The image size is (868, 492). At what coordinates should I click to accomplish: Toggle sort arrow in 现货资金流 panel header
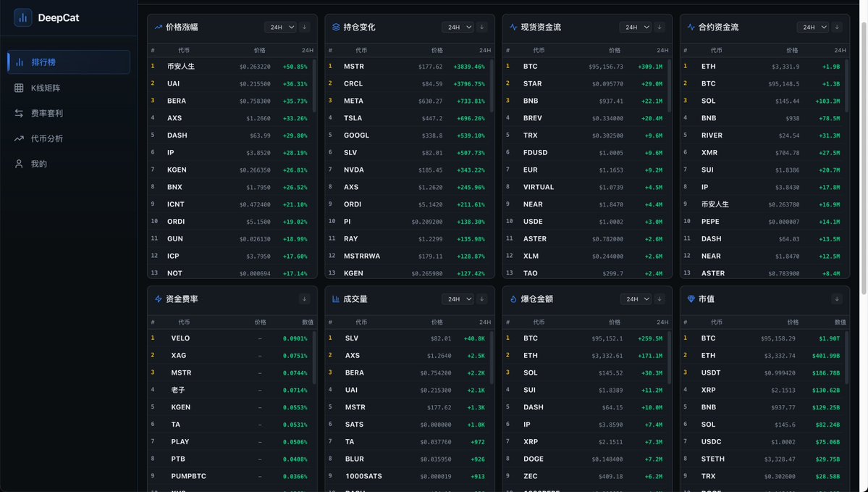pos(660,27)
